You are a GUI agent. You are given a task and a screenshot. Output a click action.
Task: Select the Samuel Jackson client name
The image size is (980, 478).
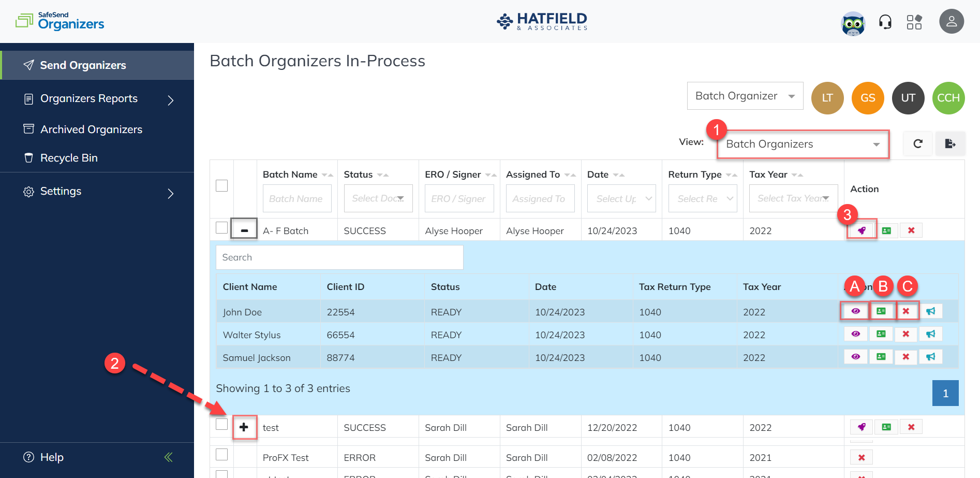click(257, 358)
